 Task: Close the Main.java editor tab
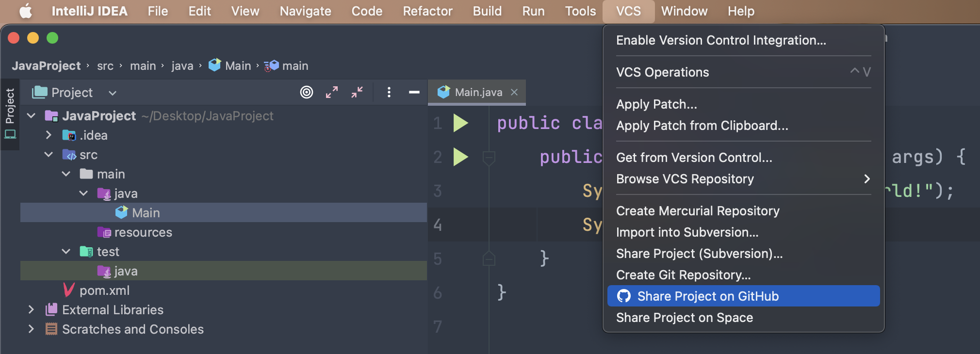(x=515, y=92)
